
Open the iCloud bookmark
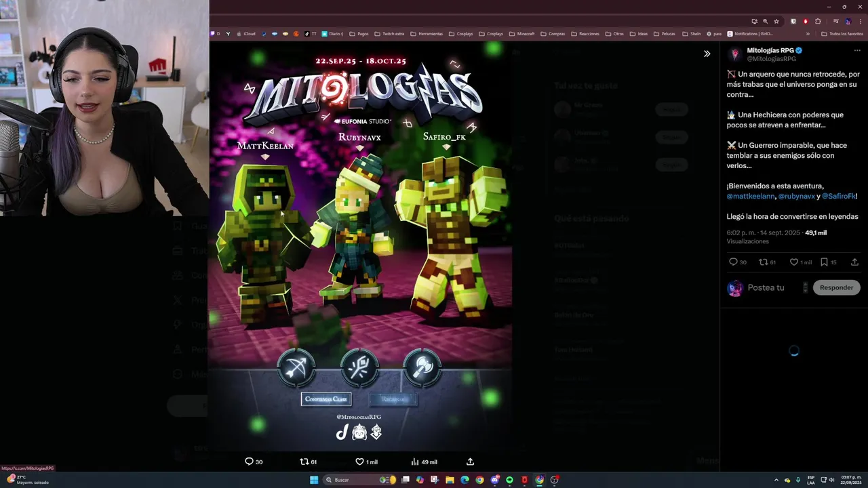(x=245, y=33)
